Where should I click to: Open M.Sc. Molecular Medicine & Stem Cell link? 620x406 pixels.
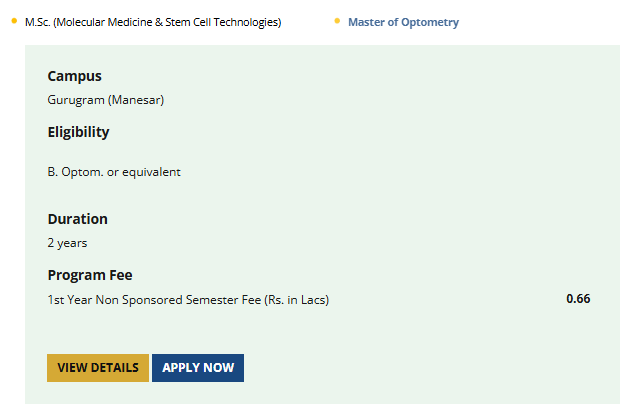coord(153,22)
